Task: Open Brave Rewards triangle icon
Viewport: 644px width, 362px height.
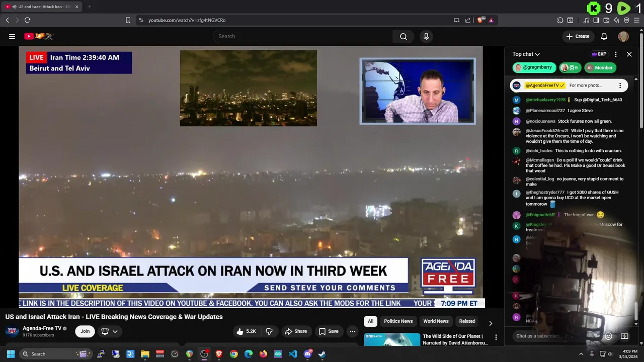Action: [x=491, y=20]
